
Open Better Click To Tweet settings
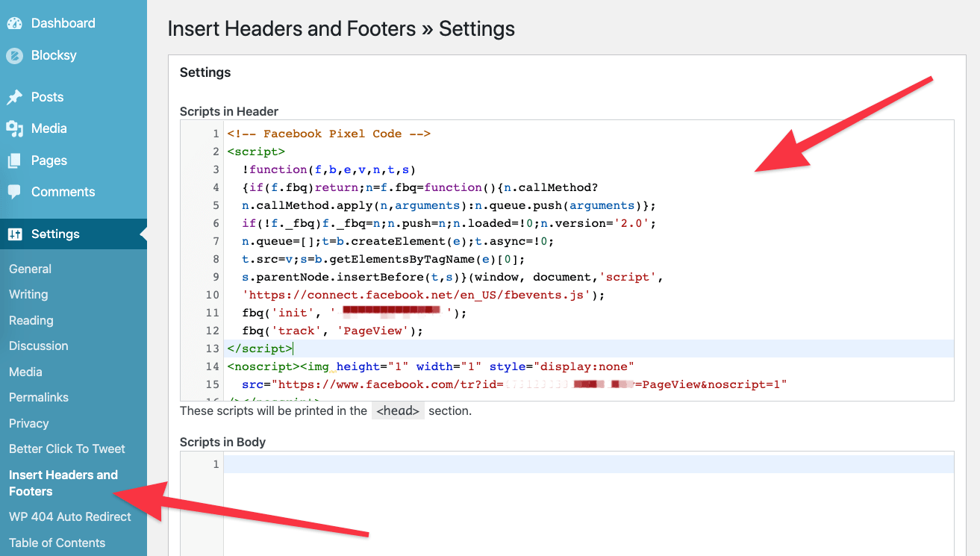tap(67, 449)
